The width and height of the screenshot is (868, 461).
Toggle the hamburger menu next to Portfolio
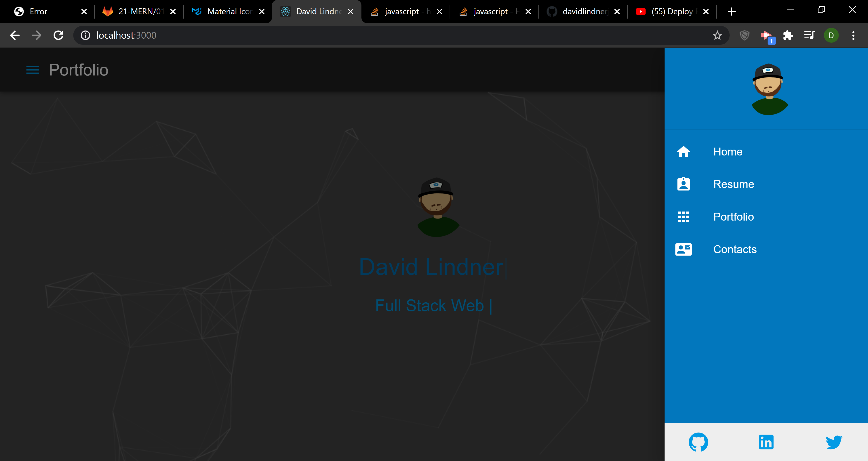(32, 70)
